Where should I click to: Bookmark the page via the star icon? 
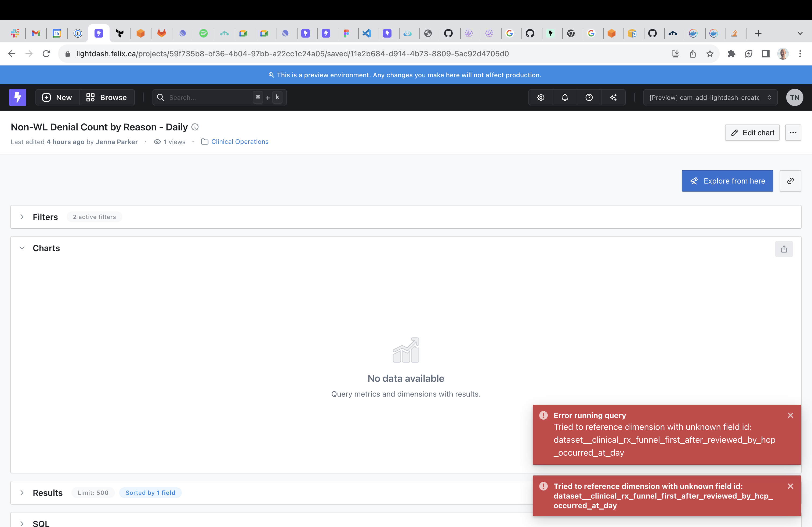tap(710, 53)
